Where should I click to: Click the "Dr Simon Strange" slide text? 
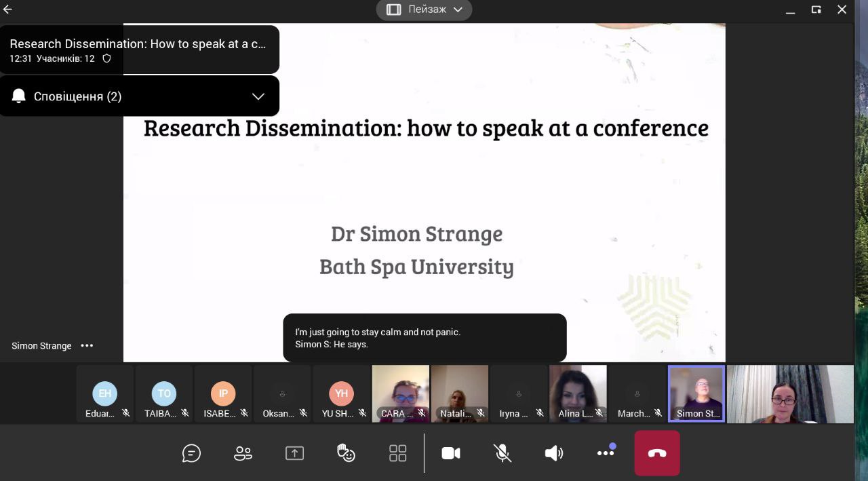coord(416,233)
